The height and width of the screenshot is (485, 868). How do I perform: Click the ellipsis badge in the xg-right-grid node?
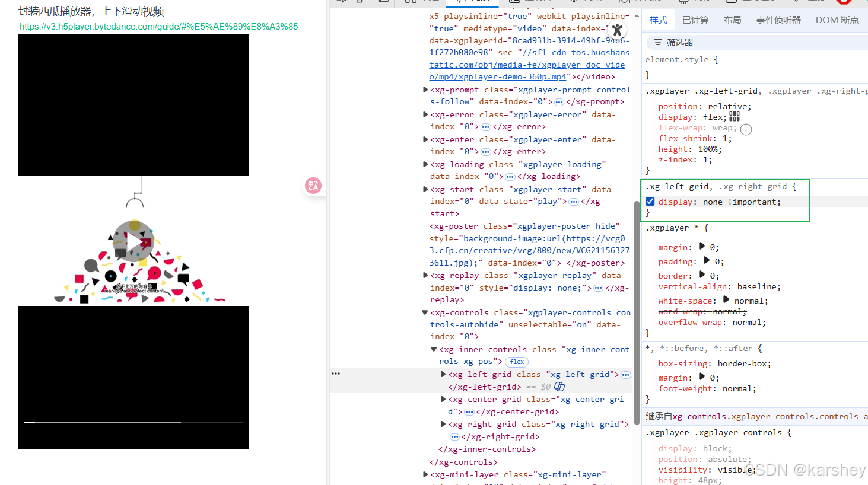[454, 437]
